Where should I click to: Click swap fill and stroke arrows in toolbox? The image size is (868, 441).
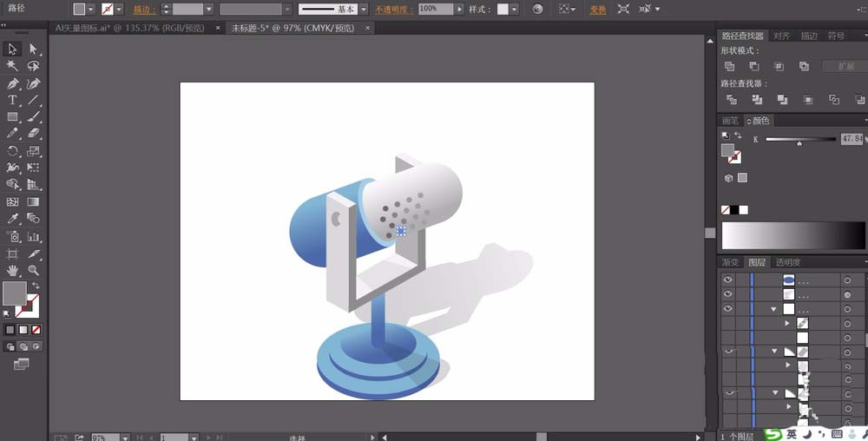pos(36,286)
